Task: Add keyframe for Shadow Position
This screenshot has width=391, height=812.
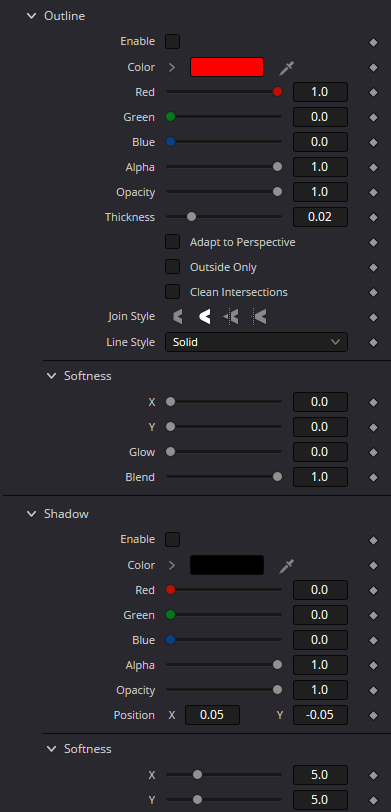Action: pyautogui.click(x=373, y=716)
